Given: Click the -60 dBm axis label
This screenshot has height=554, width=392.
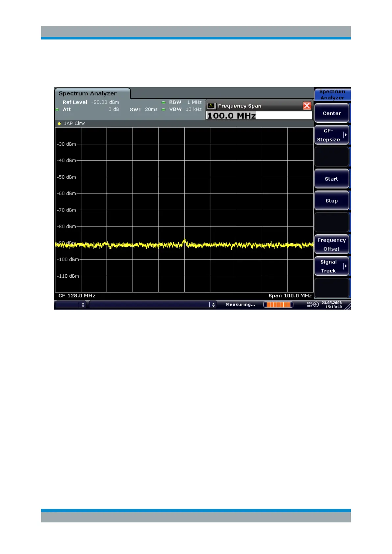Looking at the screenshot, I should tap(66, 193).
